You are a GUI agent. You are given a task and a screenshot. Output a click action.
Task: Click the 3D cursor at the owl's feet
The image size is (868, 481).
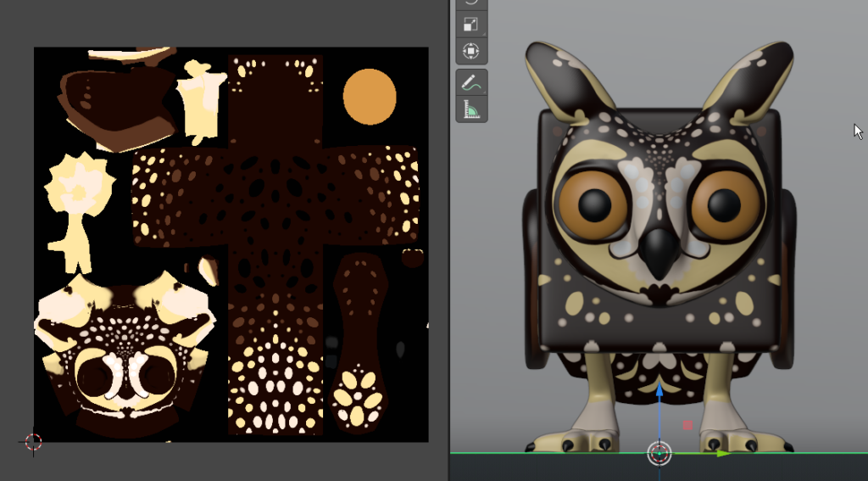(x=659, y=453)
